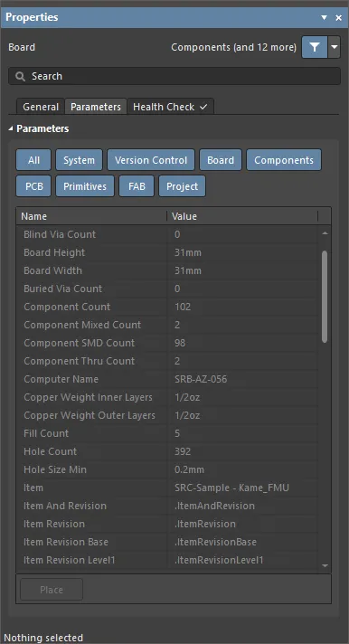Select the Hole Count parameter
Image resolution: width=349 pixels, height=644 pixels.
pyautogui.click(x=167, y=451)
